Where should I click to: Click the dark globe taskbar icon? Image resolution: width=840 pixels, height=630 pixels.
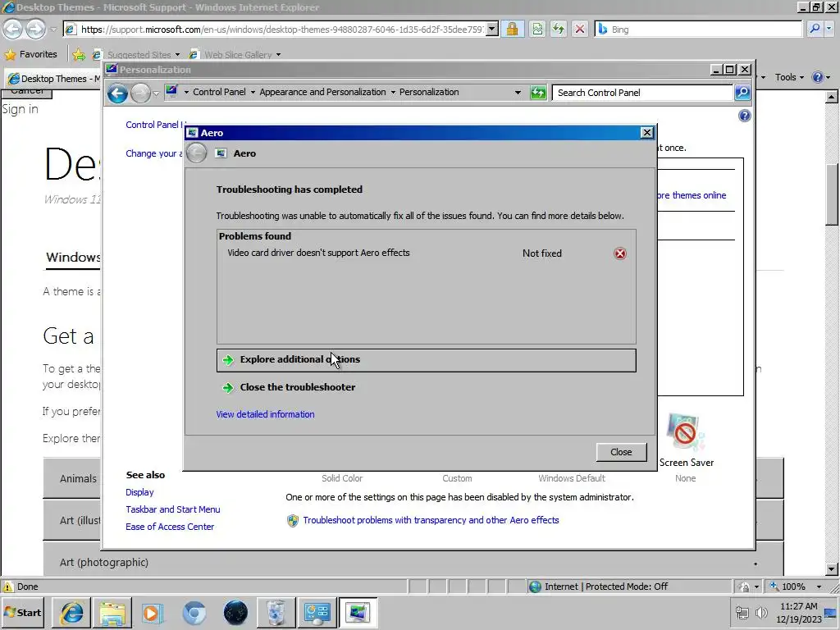tap(235, 612)
